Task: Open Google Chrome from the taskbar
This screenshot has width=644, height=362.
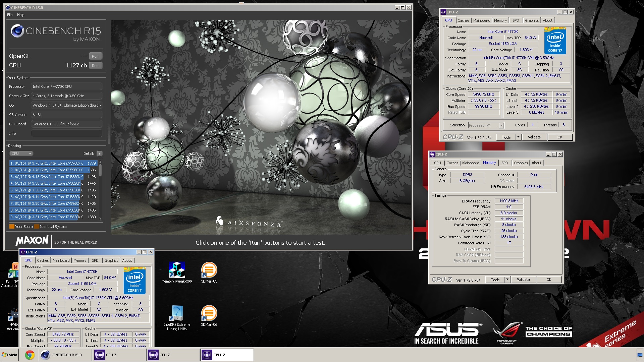Action: click(x=30, y=355)
